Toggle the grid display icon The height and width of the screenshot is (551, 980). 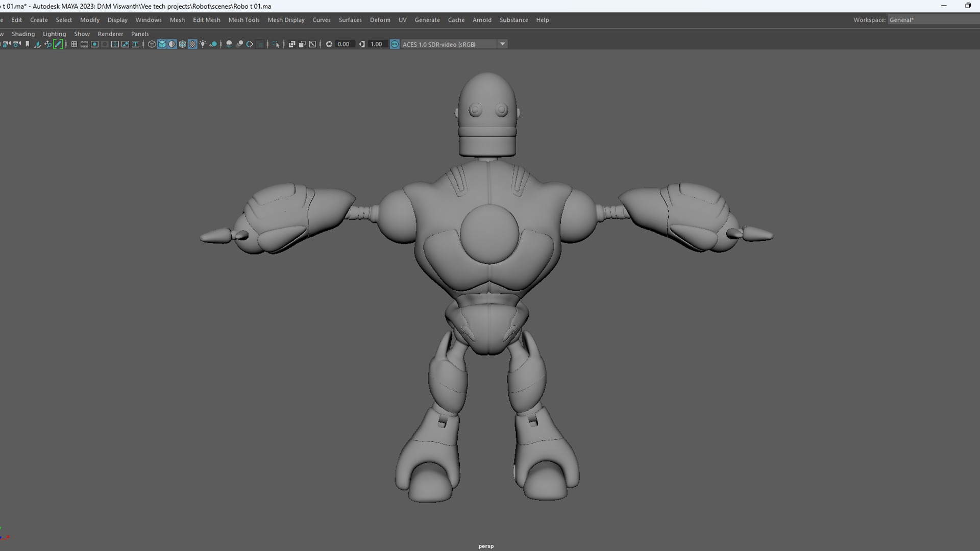pos(74,44)
